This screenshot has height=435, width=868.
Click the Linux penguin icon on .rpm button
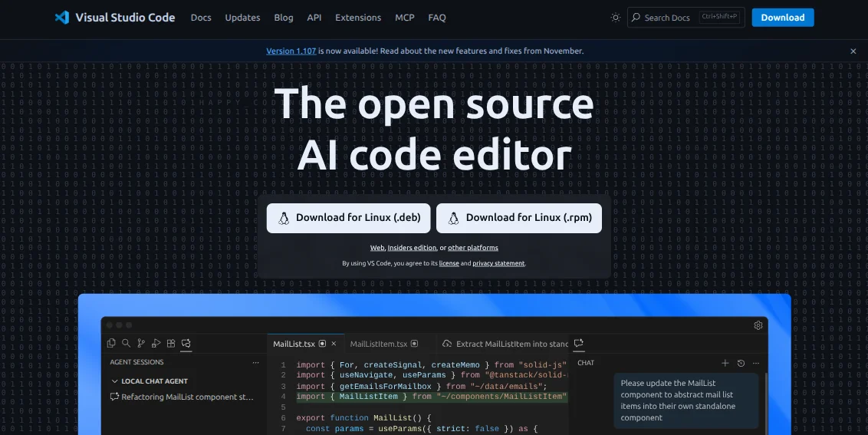tap(453, 218)
